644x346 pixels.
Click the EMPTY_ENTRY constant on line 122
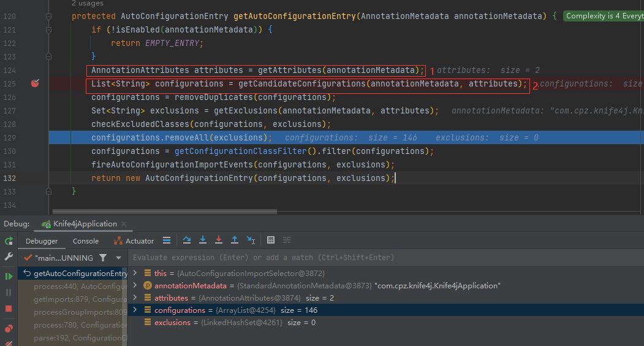172,43
